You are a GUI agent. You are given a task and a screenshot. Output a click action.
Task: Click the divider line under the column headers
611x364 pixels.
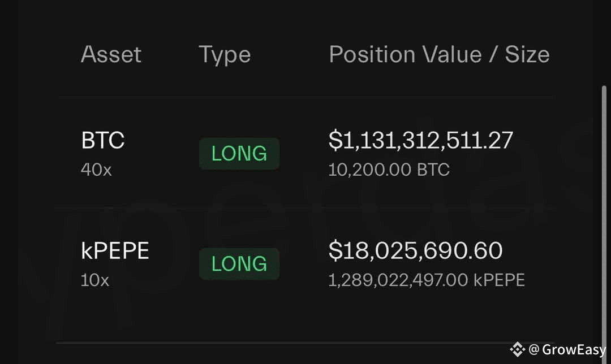point(306,96)
